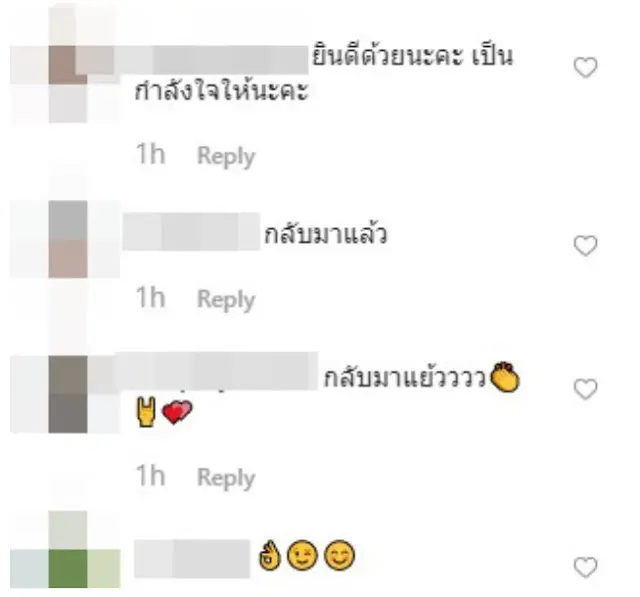Image resolution: width=640 pixels, height=597 pixels.
Task: Heart the emoji-only comment at the bottom
Action: coord(585,568)
